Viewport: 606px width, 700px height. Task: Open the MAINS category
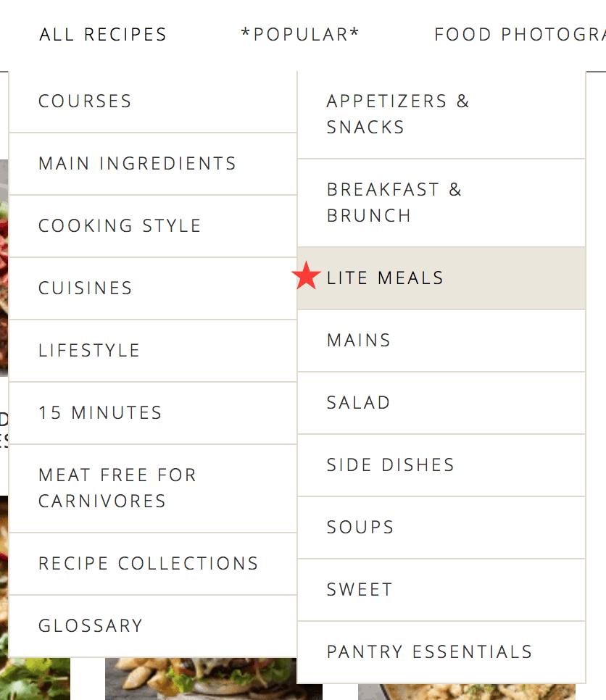click(358, 340)
